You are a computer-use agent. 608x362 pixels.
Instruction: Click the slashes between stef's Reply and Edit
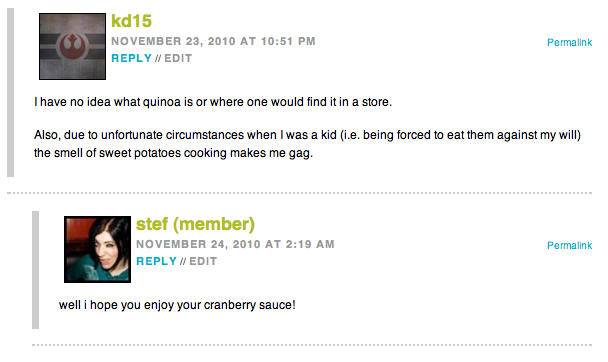click(x=183, y=262)
